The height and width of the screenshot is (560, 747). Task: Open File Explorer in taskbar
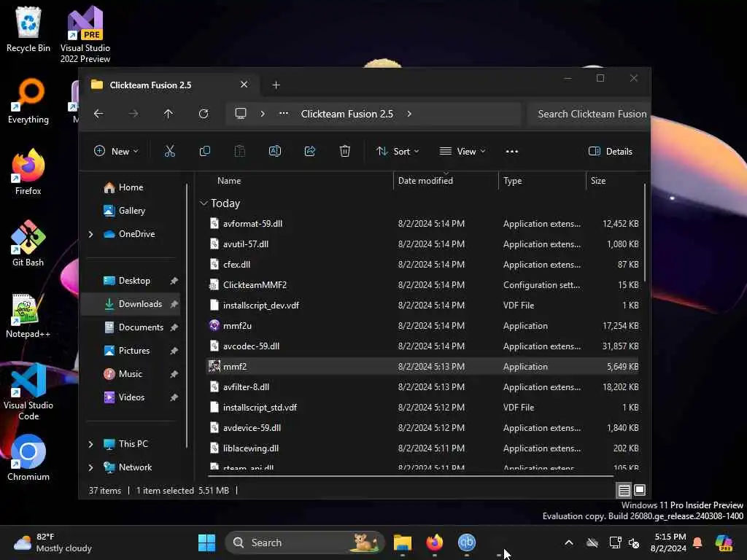tap(403, 542)
